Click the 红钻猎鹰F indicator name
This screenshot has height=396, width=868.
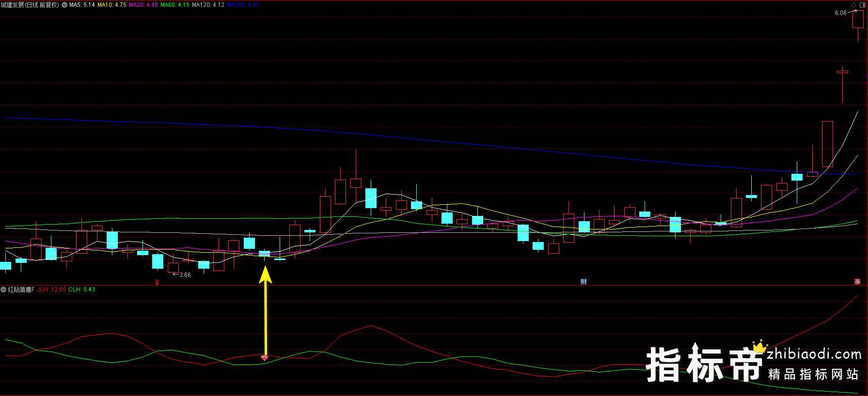point(21,289)
